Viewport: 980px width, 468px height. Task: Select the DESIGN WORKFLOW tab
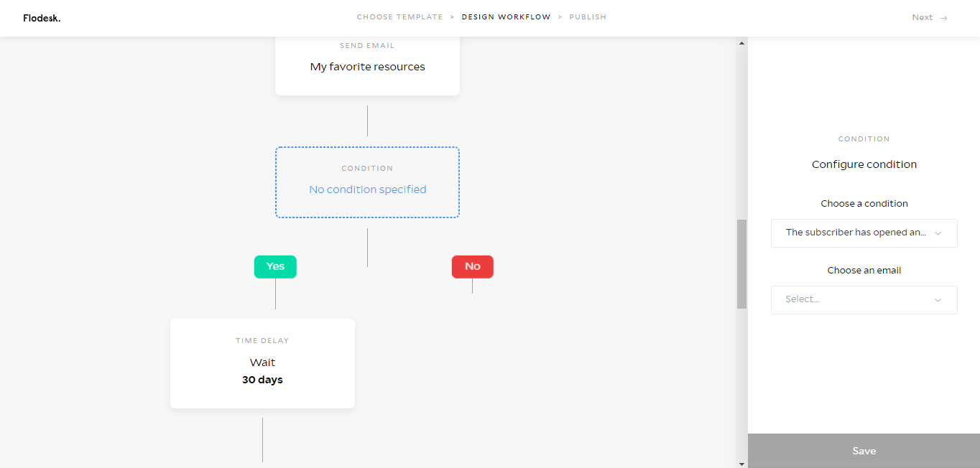click(507, 17)
